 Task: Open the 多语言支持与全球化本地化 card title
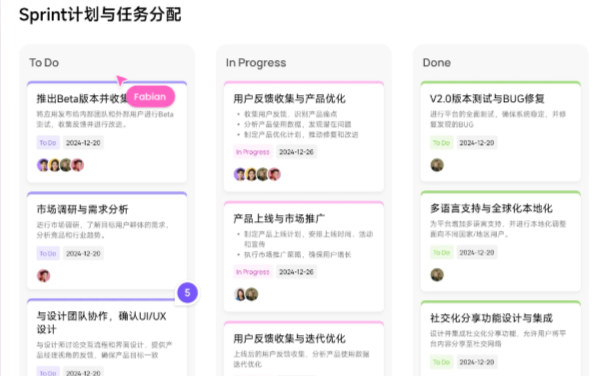[x=491, y=208]
